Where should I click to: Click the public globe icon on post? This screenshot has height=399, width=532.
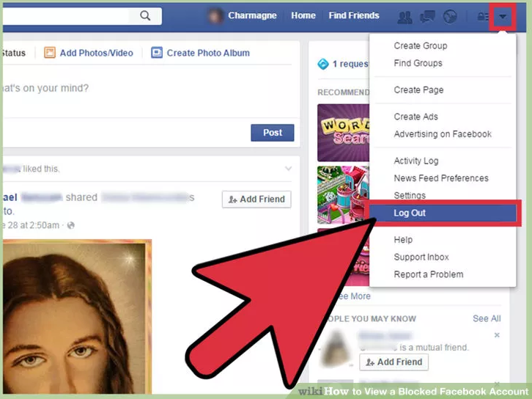(x=70, y=225)
